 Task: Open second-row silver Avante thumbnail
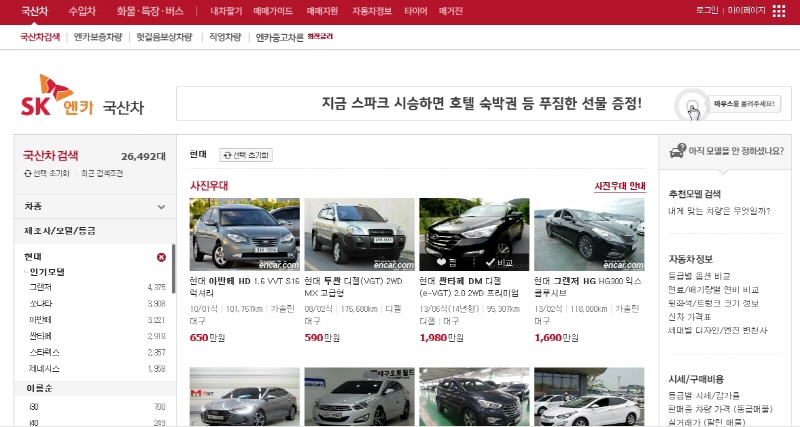coord(244,397)
